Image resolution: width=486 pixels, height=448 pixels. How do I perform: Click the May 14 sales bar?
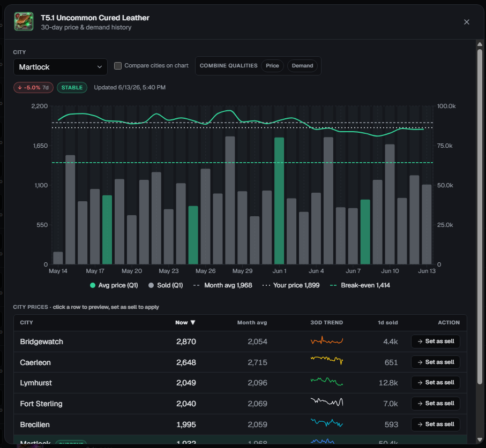pyautogui.click(x=58, y=258)
